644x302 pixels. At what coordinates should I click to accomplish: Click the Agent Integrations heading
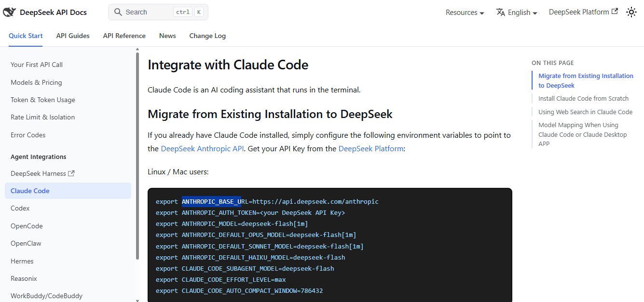click(39, 157)
